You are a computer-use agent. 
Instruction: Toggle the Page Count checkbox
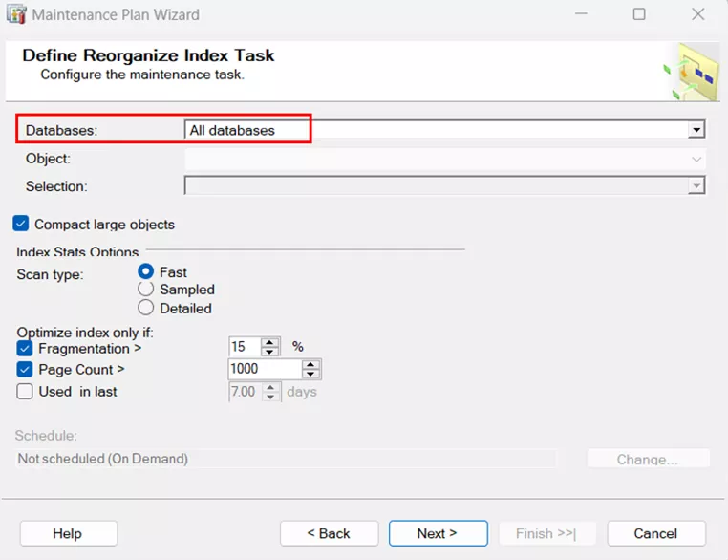click(25, 369)
